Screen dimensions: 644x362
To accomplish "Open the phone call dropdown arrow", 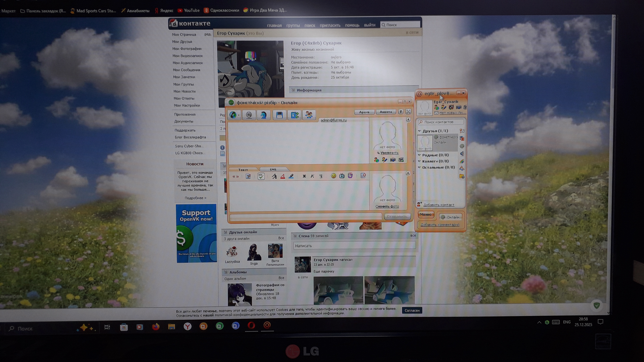I will [239, 115].
